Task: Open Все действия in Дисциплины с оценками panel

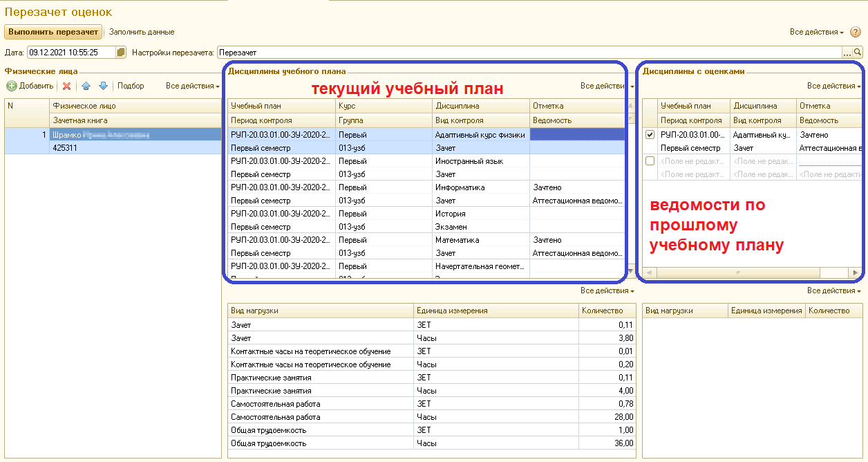Action: (x=833, y=86)
